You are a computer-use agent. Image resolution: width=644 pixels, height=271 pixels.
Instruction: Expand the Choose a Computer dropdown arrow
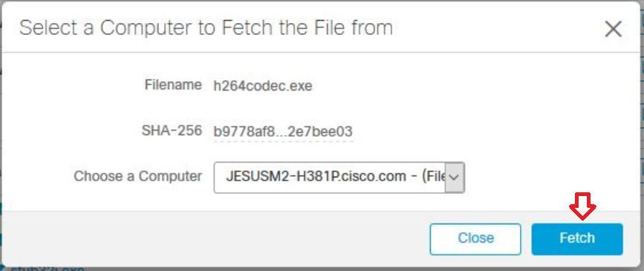point(455,177)
